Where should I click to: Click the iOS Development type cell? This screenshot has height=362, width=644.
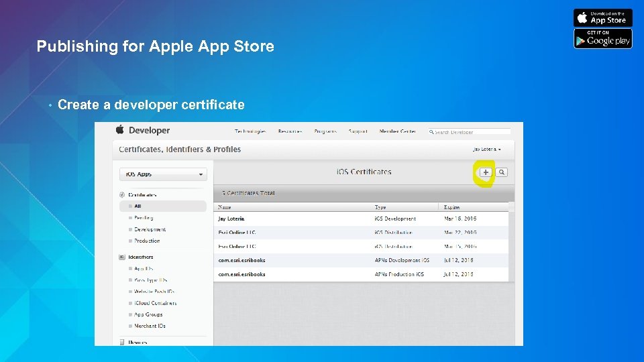[x=395, y=219]
